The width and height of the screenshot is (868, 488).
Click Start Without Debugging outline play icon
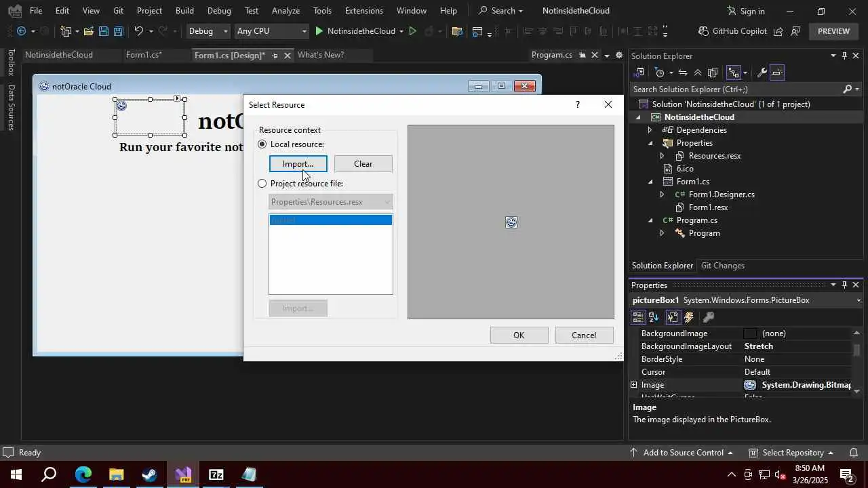click(x=412, y=31)
